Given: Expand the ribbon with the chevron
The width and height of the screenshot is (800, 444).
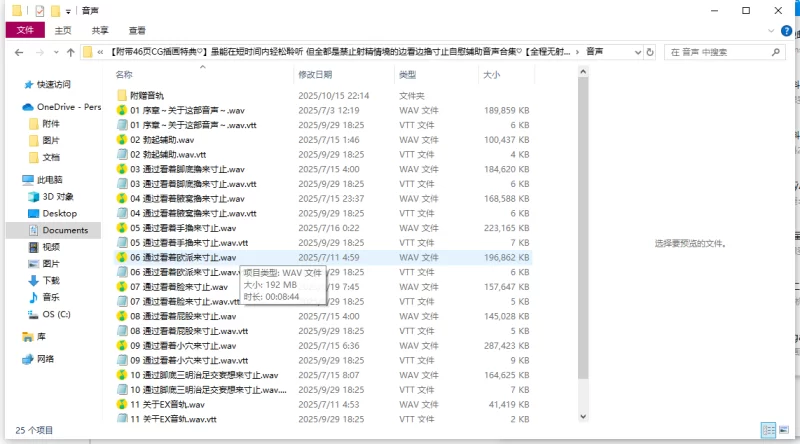Looking at the screenshot, I should click(x=771, y=30).
